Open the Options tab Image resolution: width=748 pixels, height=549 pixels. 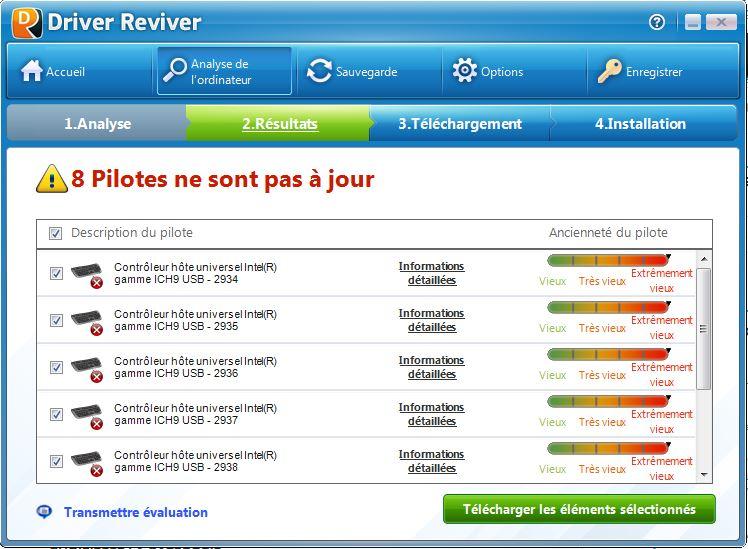pyautogui.click(x=514, y=71)
